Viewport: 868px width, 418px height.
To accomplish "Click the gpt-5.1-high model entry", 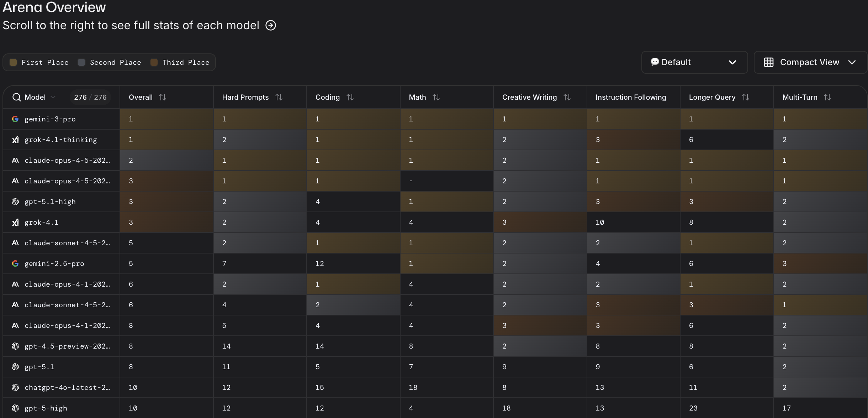I will (x=50, y=202).
